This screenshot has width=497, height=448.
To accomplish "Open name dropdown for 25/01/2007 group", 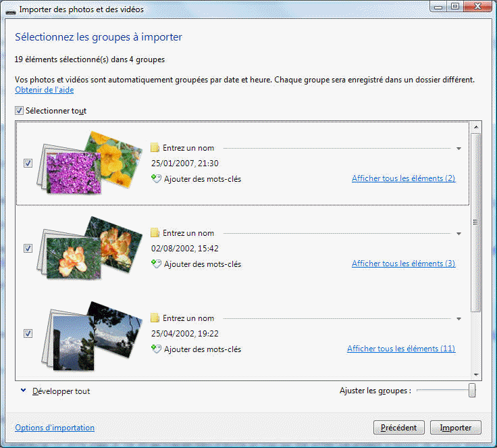I will pos(459,149).
